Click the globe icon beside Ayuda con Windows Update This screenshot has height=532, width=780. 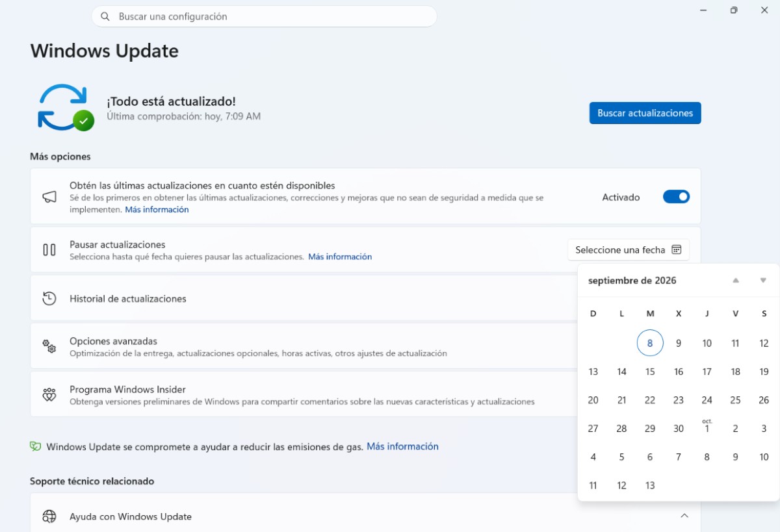[49, 516]
